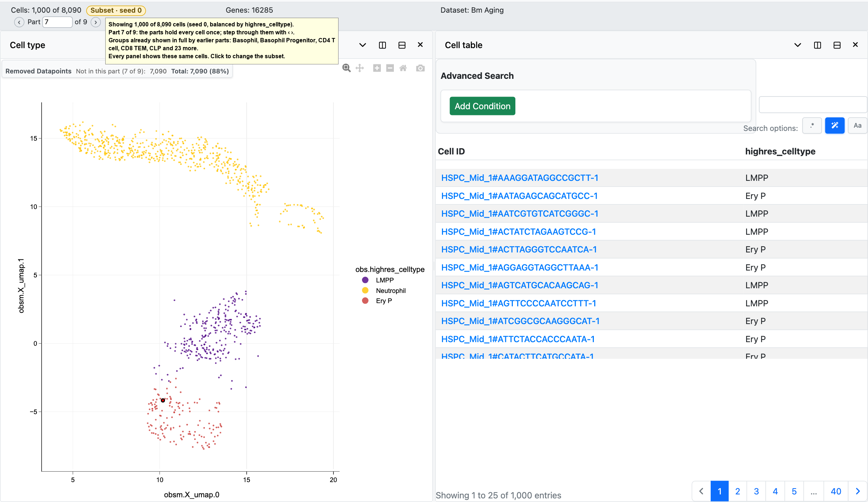Image resolution: width=868 pixels, height=502 pixels.
Task: Go to next table page arrow
Action: click(858, 491)
